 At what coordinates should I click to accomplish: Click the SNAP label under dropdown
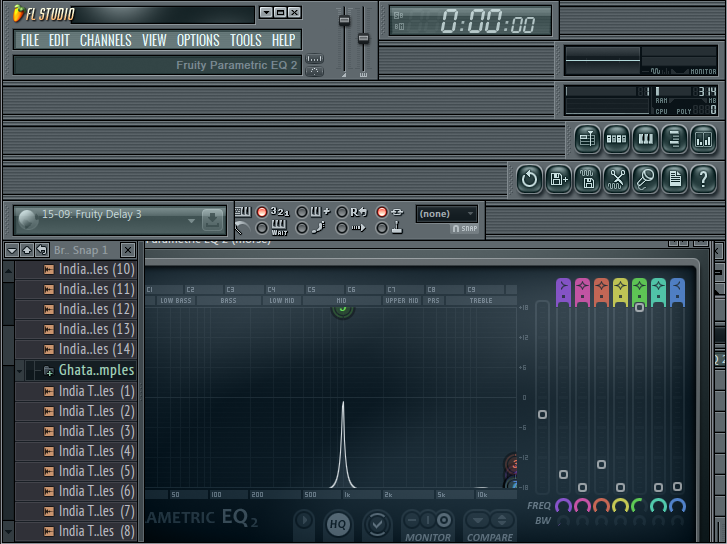pos(465,229)
